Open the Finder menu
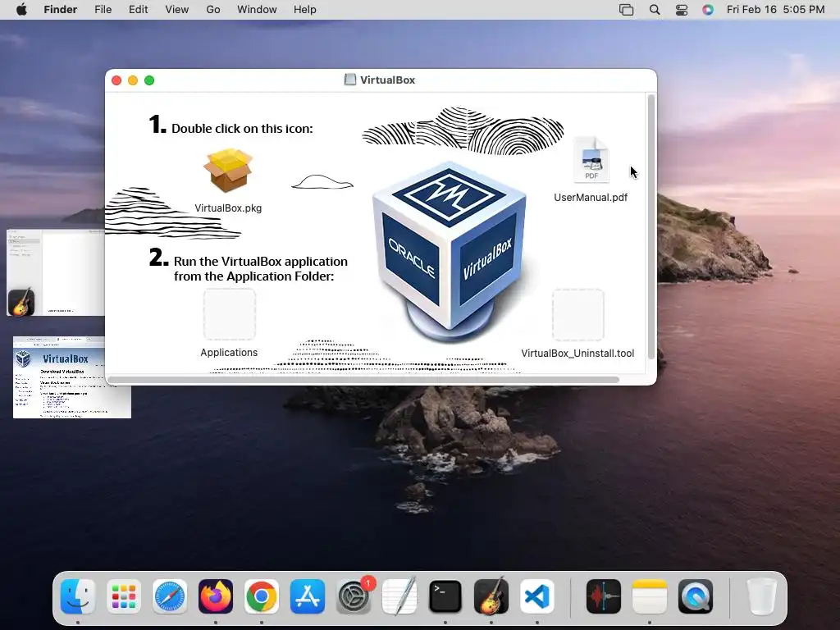Image resolution: width=840 pixels, height=630 pixels. click(x=61, y=10)
